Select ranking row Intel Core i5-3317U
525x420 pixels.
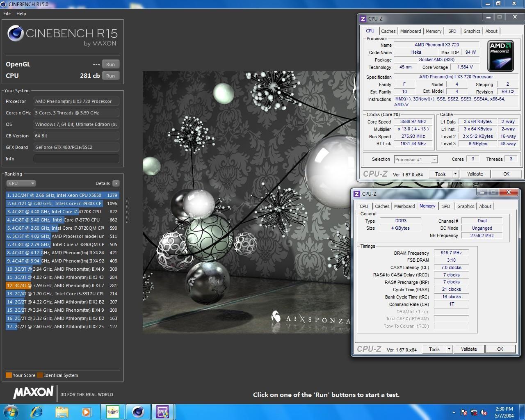point(62,294)
